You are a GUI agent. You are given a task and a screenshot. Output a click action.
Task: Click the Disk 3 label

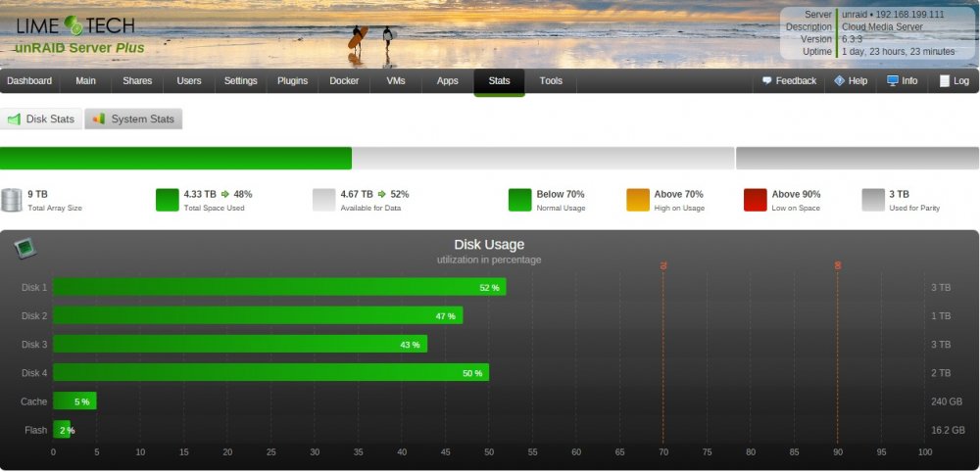click(34, 345)
